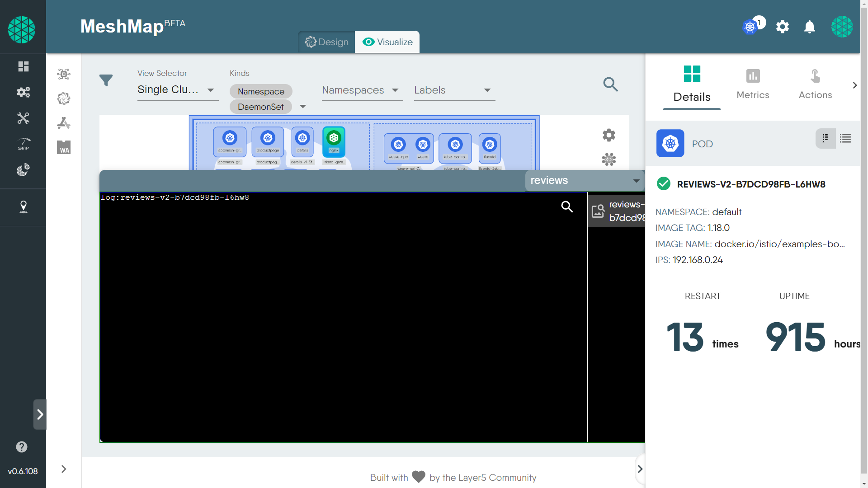Open Meshery settings gear in header
The image size is (868, 488).
pyautogui.click(x=783, y=27)
